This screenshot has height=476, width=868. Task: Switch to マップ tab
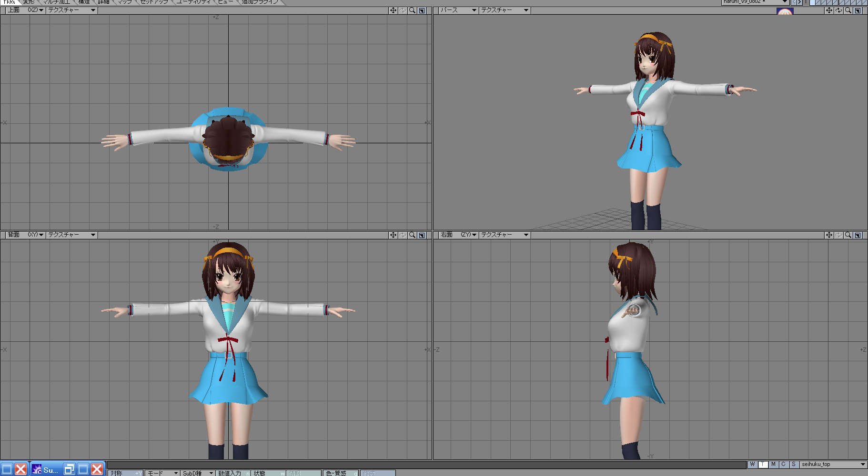click(x=125, y=2)
